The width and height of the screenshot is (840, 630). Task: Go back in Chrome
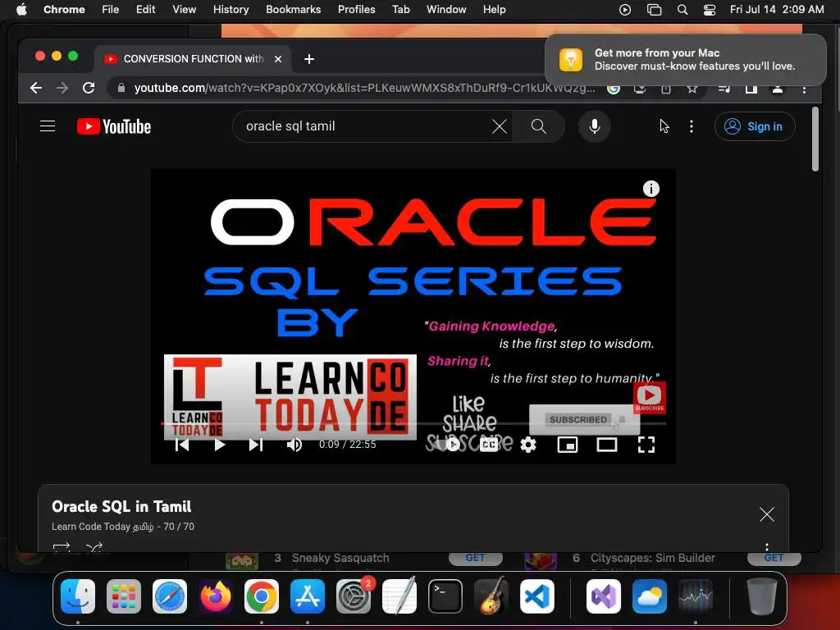click(x=36, y=88)
